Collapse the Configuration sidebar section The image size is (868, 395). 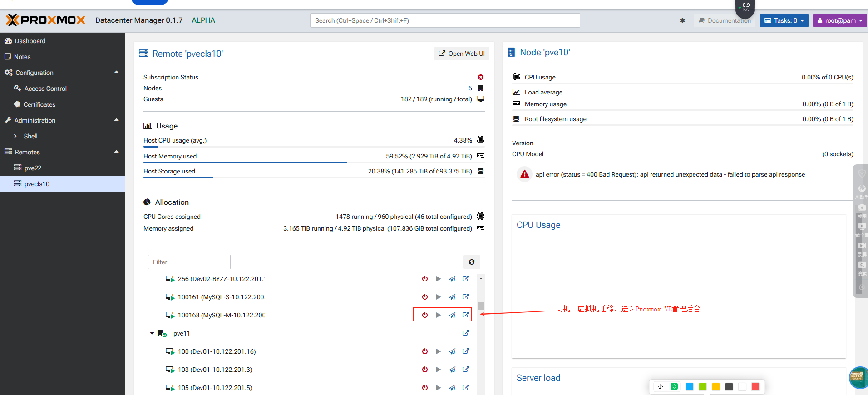117,72
